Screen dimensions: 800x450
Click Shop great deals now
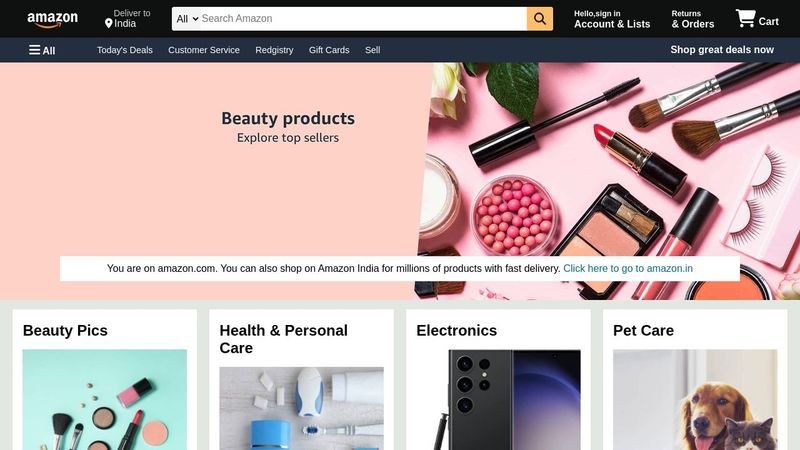pos(722,50)
